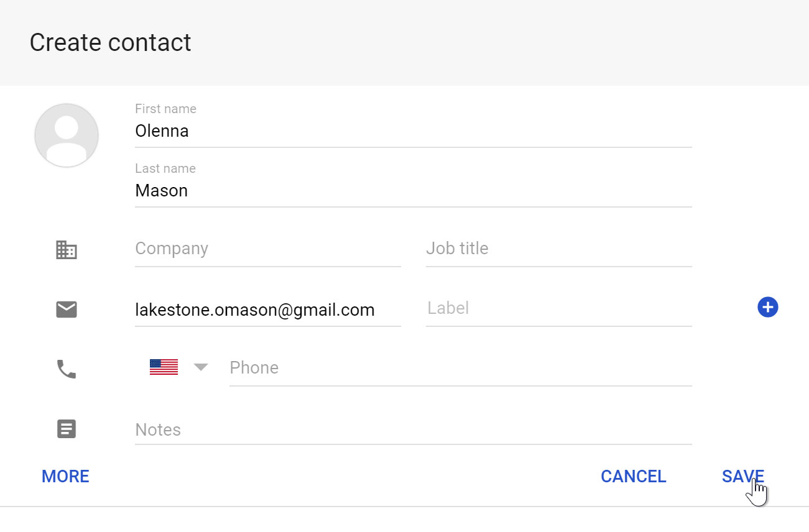
Task: Select the phone receiver icon
Action: 67,369
